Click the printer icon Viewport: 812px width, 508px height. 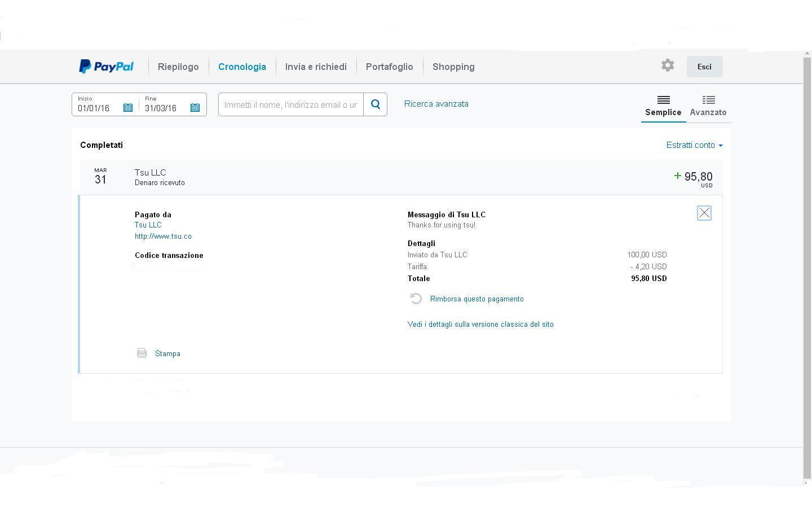point(142,353)
